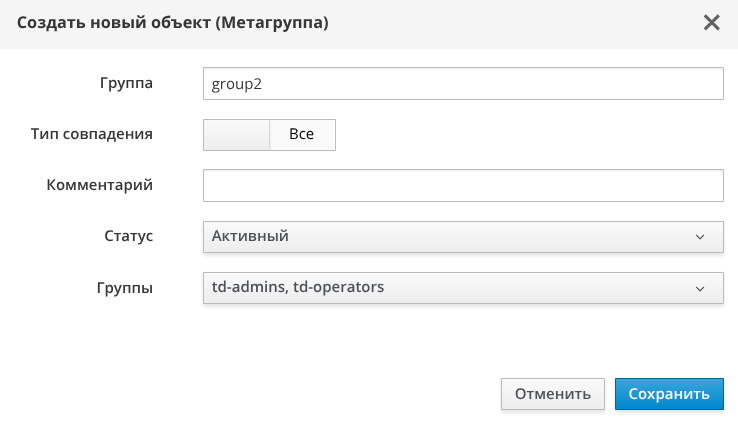
Task: Click the chevron arrow in Группы field
Action: 700,288
